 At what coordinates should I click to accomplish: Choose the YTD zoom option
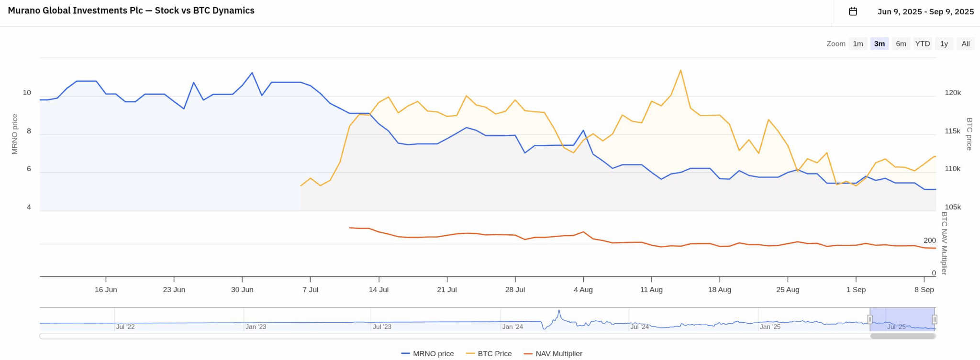coord(923,44)
